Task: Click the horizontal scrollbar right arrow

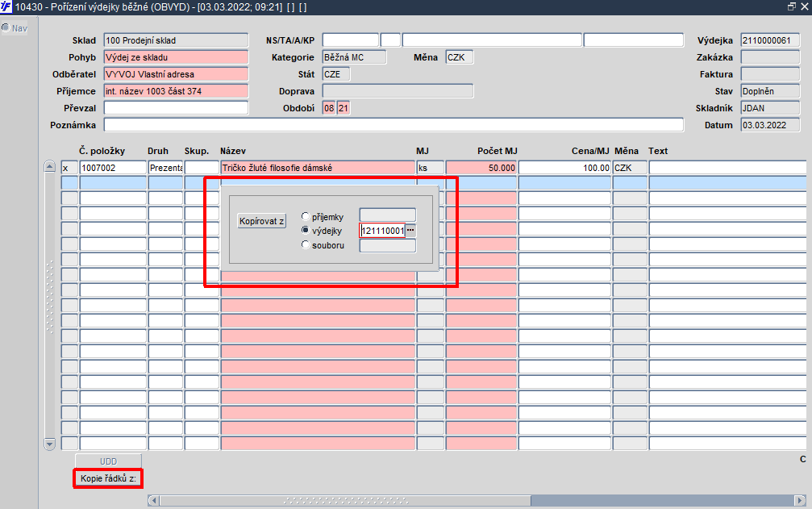Action: point(800,500)
